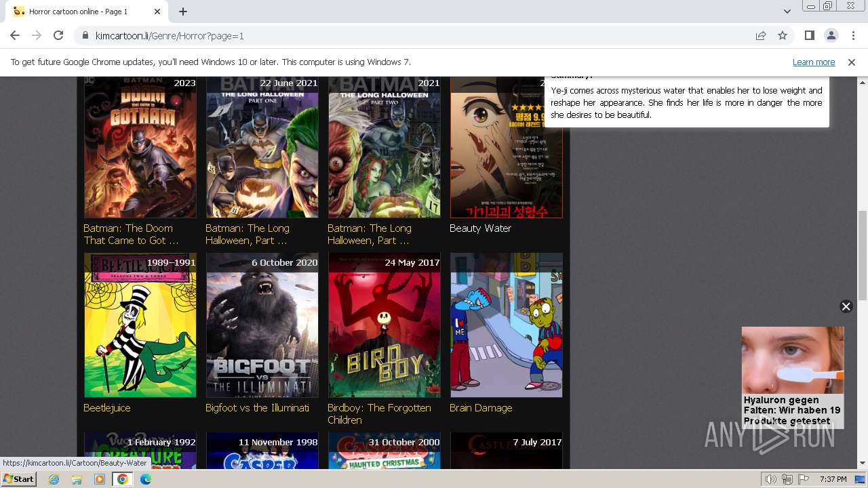
Task: Open Batman Long Halloween Part Two poster
Action: [x=384, y=147]
